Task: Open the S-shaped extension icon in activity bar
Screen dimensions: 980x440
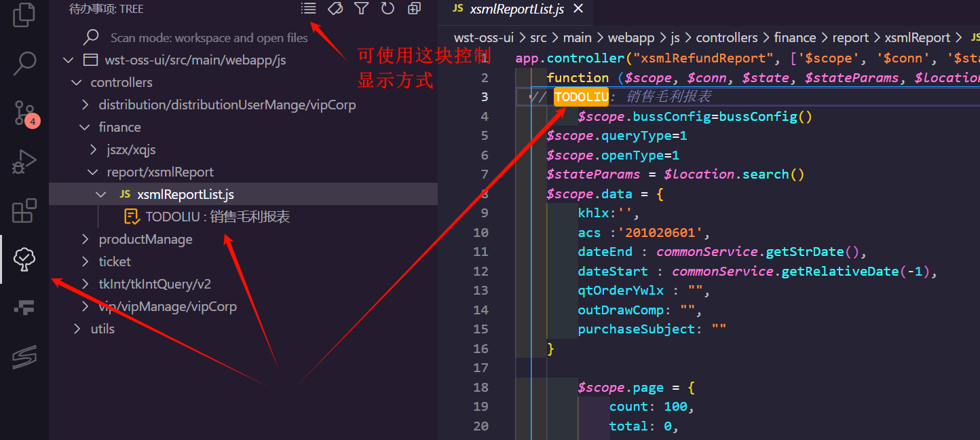Action: coord(24,357)
